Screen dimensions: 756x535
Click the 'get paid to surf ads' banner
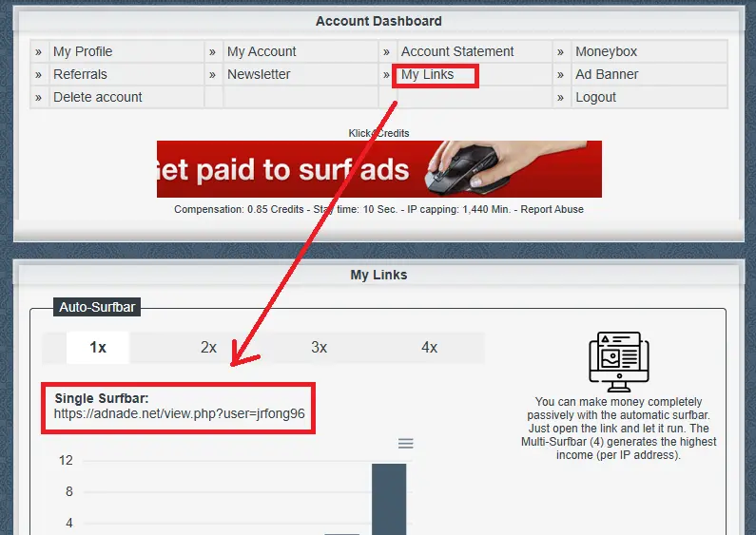coord(378,169)
